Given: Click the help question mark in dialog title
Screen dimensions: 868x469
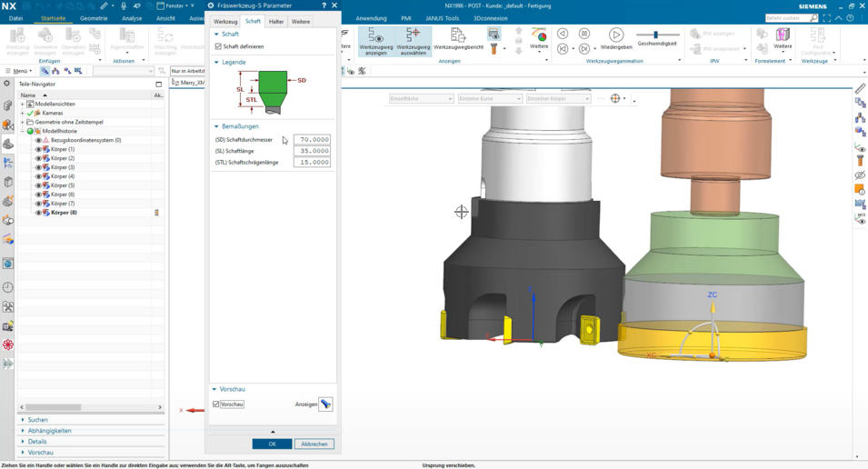Looking at the screenshot, I should [x=324, y=5].
